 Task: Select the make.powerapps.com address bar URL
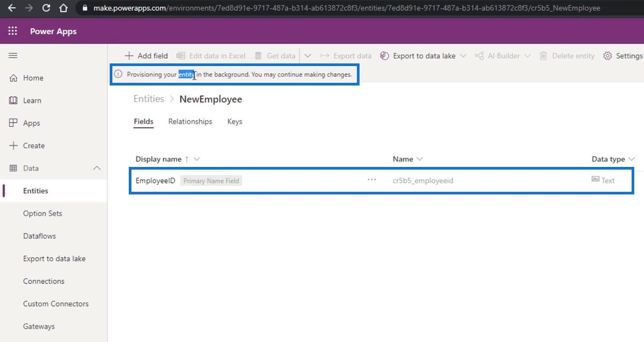(347, 8)
